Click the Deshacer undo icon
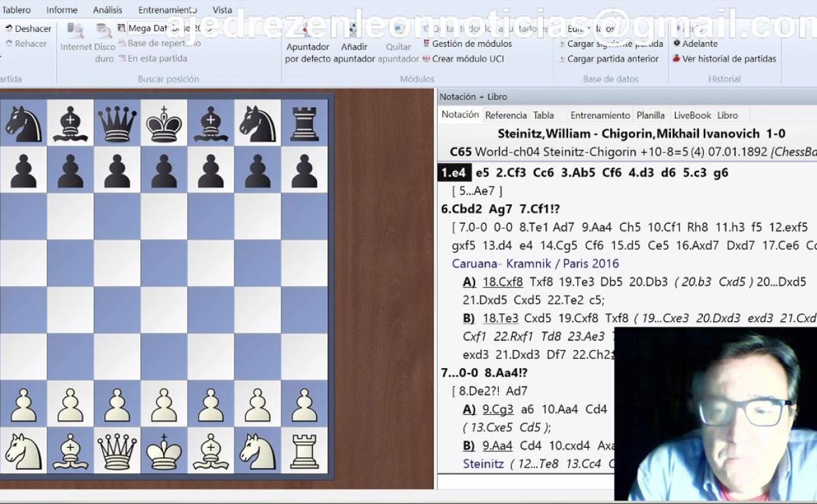Viewport: 817px width, 504px height. coord(9,29)
